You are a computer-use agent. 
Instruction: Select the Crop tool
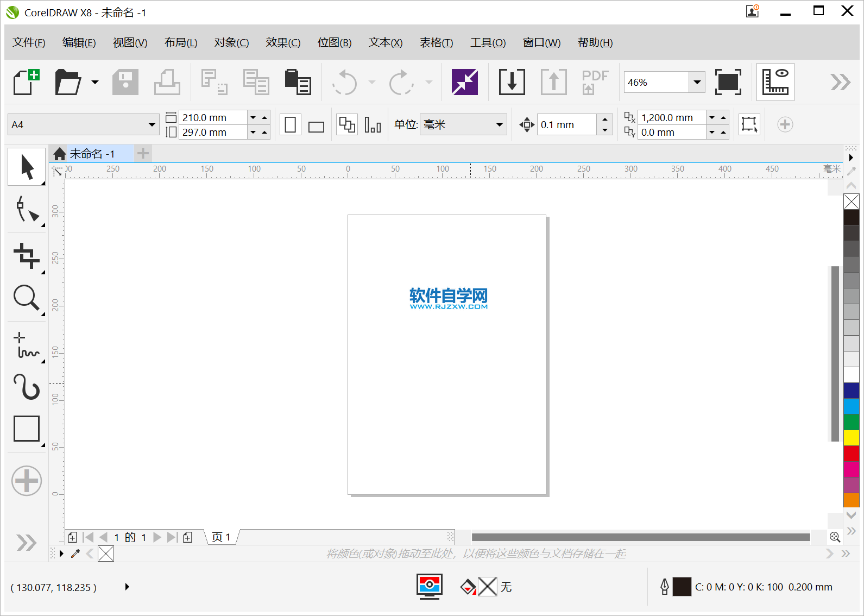[x=27, y=255]
